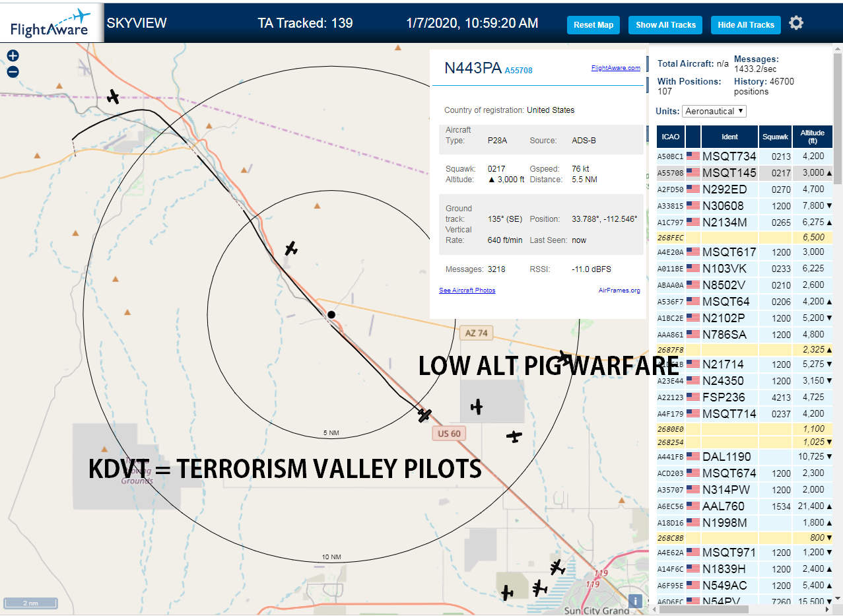The image size is (843, 616).
Task: Click the SKYVIEW header title
Action: (x=137, y=23)
